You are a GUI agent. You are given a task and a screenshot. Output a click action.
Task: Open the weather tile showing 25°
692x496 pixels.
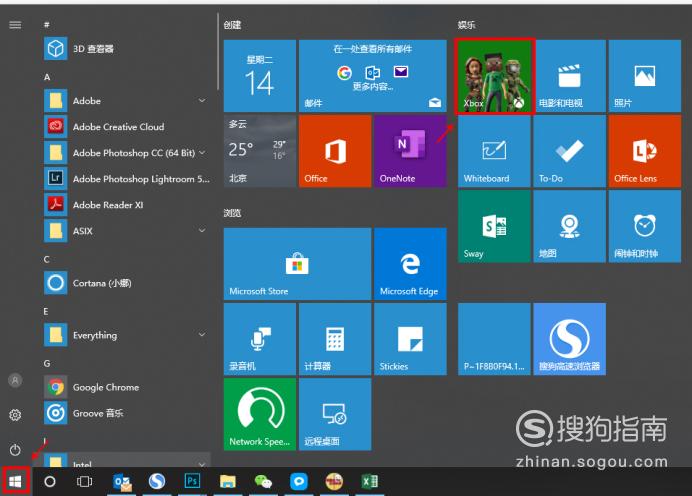260,151
